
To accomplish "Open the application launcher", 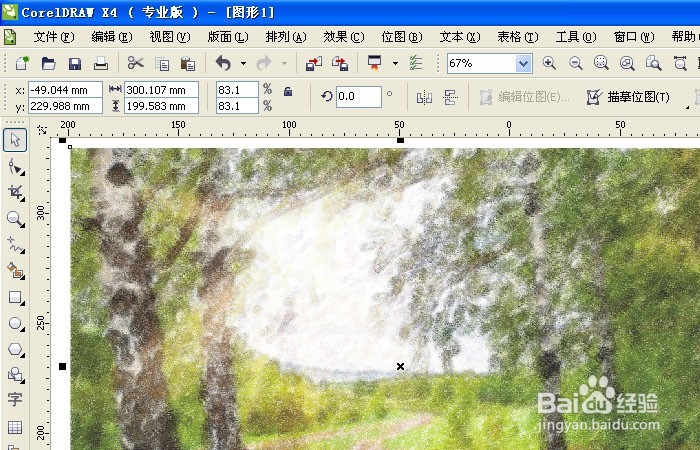I will (375, 63).
